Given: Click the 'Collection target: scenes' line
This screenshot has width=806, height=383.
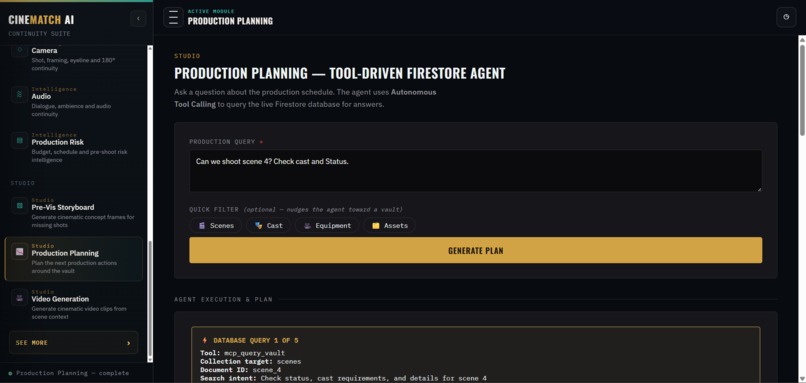Looking at the screenshot, I should click(250, 361).
